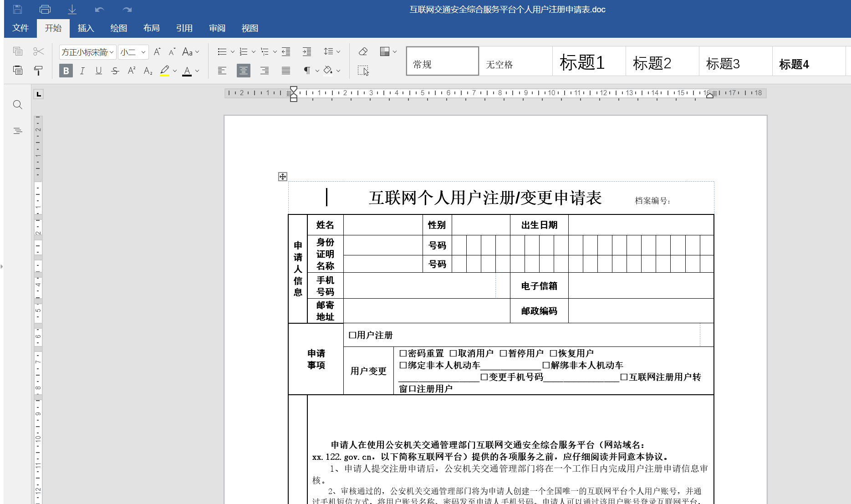Decrease font size with smaller A icon
This screenshot has height=504, width=851.
[x=172, y=51]
